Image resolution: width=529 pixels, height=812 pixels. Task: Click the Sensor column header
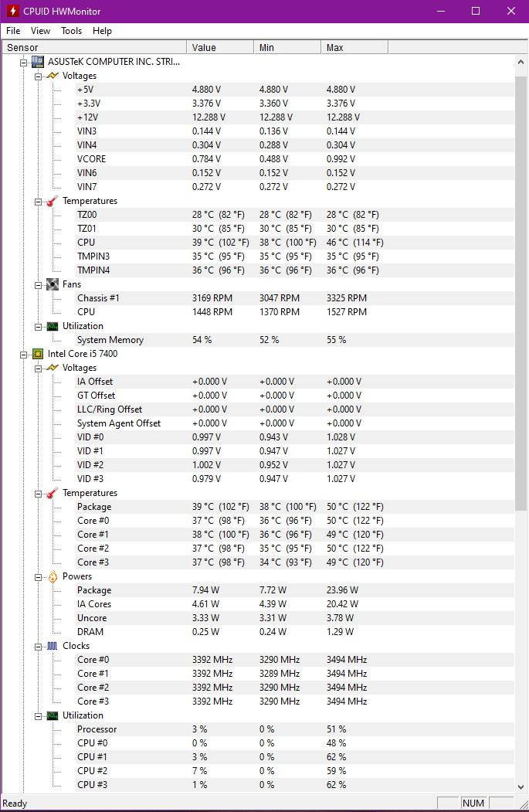(94, 47)
